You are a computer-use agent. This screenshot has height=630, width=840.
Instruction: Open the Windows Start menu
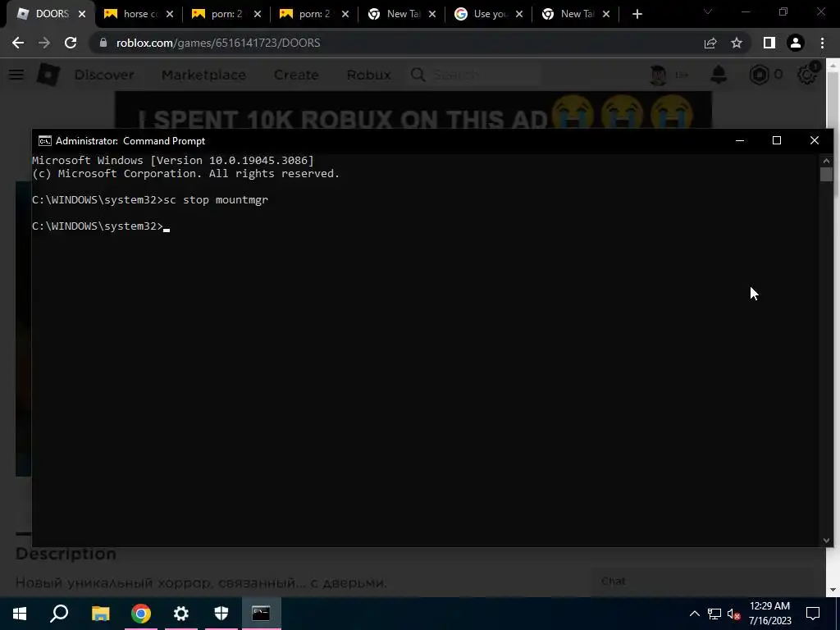(x=20, y=614)
